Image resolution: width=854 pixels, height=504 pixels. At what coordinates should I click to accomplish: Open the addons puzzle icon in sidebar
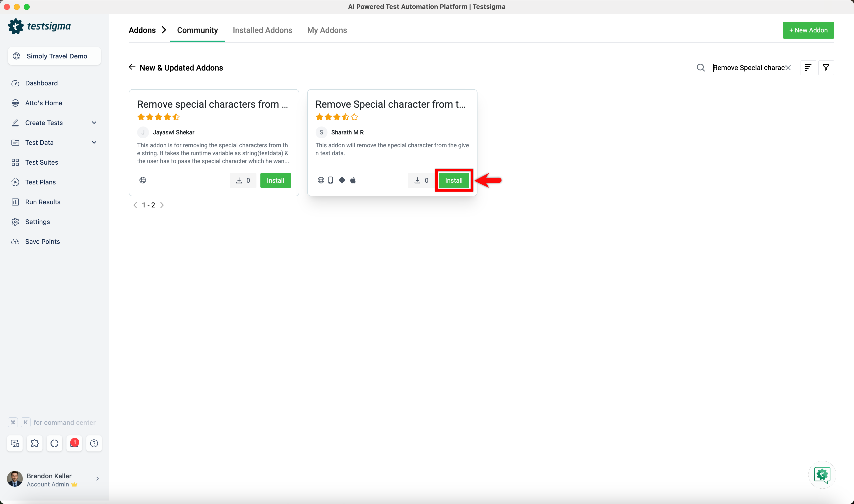pyautogui.click(x=35, y=443)
